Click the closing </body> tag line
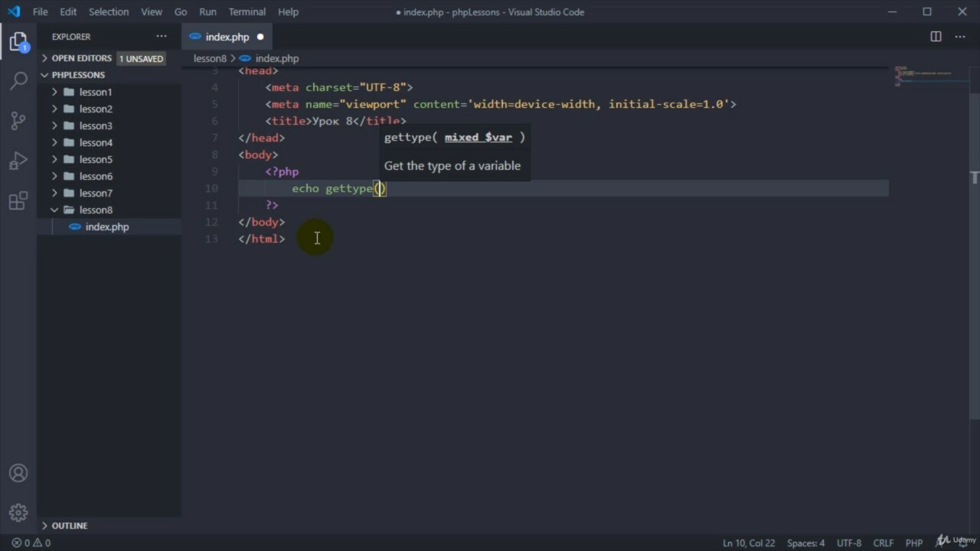Viewport: 980px width, 551px height. [261, 222]
